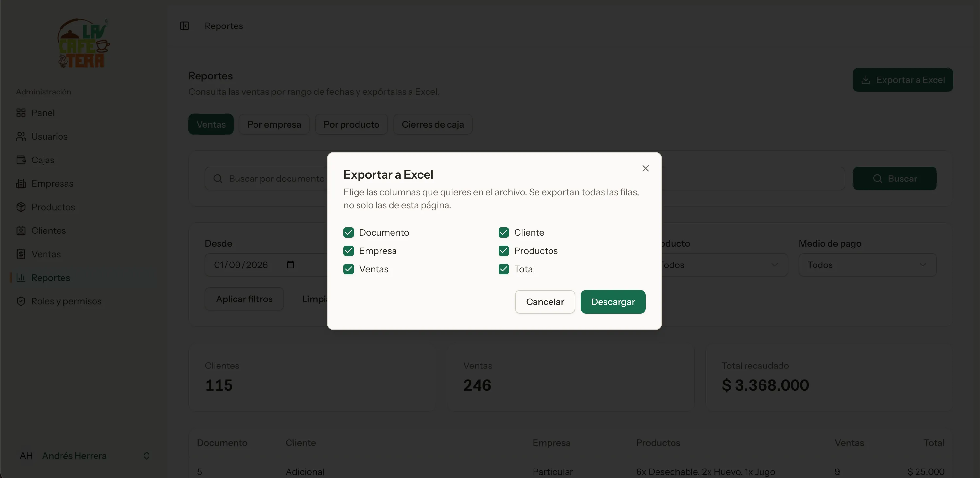Switch to the Cierres de caja tab
This screenshot has width=980, height=478.
pos(432,124)
